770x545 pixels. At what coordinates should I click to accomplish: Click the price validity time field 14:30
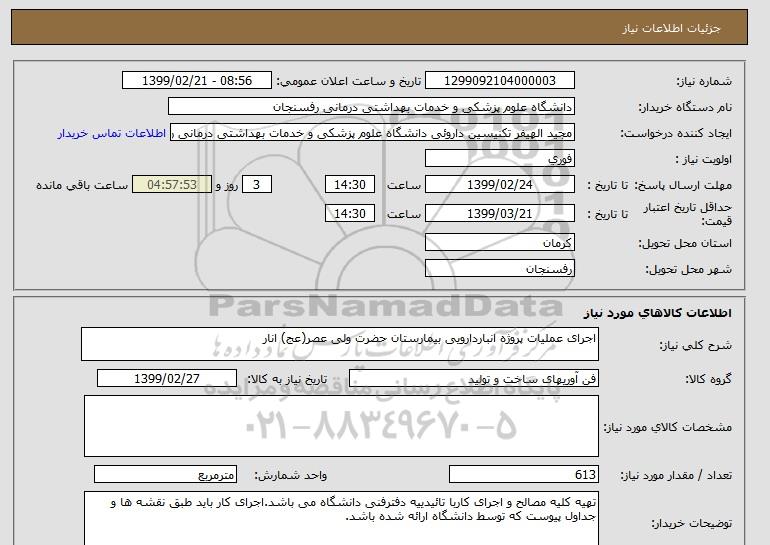(x=350, y=214)
